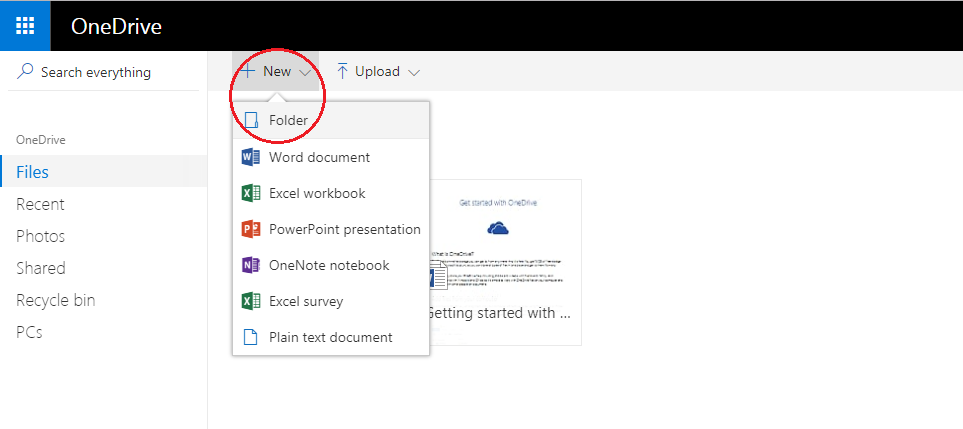Open Files in the sidebar
The image size is (963, 429).
(x=104, y=172)
